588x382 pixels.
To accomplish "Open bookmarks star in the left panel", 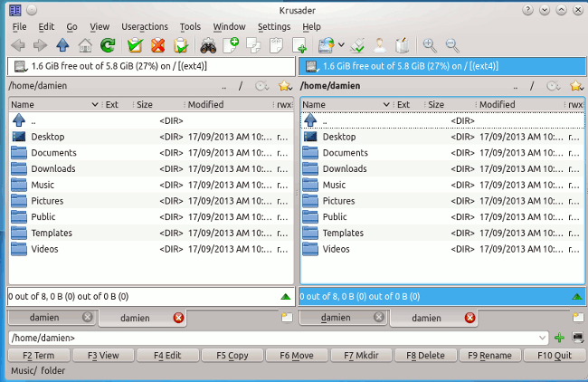I will click(286, 86).
